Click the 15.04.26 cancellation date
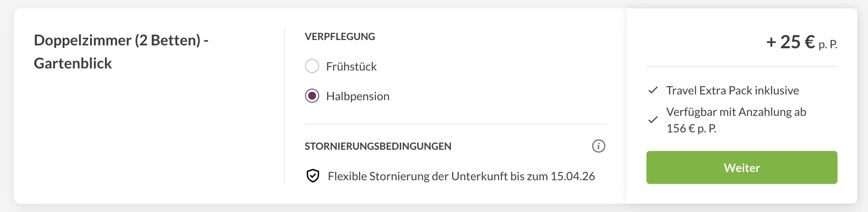868x212 pixels. click(x=572, y=176)
